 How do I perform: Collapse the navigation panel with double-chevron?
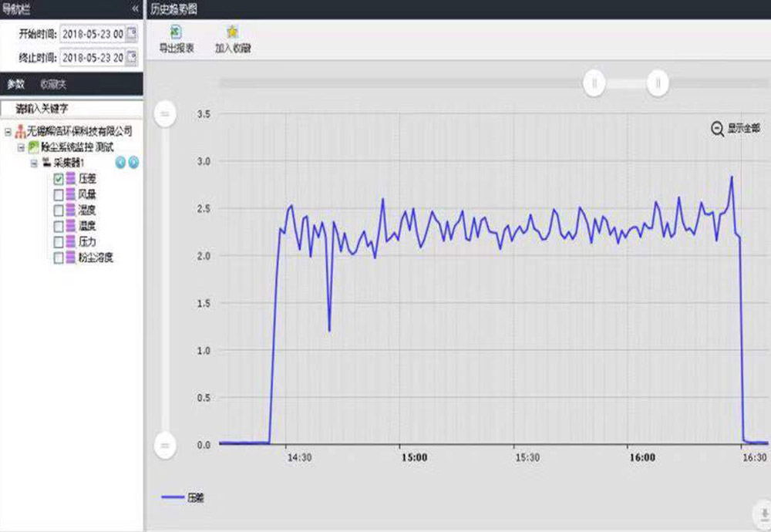coord(136,8)
